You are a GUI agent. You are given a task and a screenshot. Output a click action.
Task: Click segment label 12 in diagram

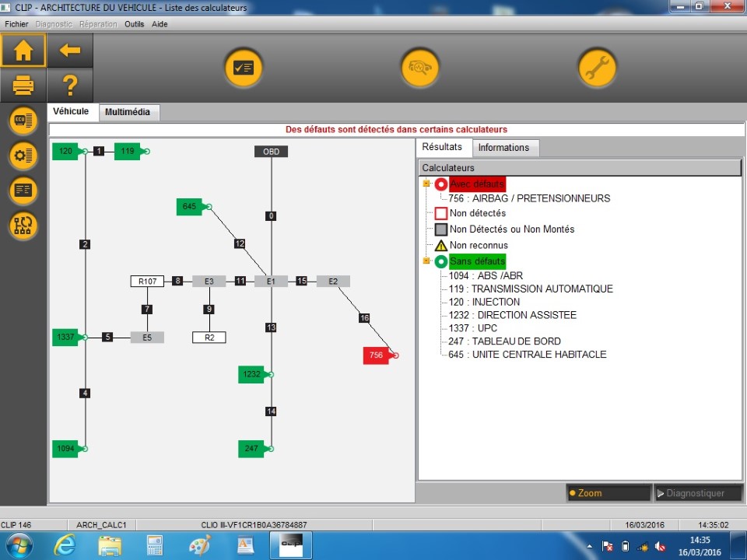(x=240, y=243)
